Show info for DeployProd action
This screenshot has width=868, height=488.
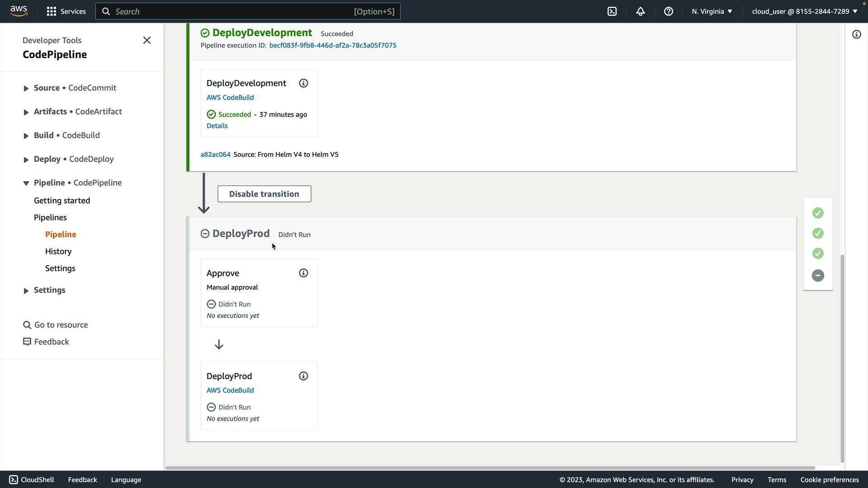303,376
